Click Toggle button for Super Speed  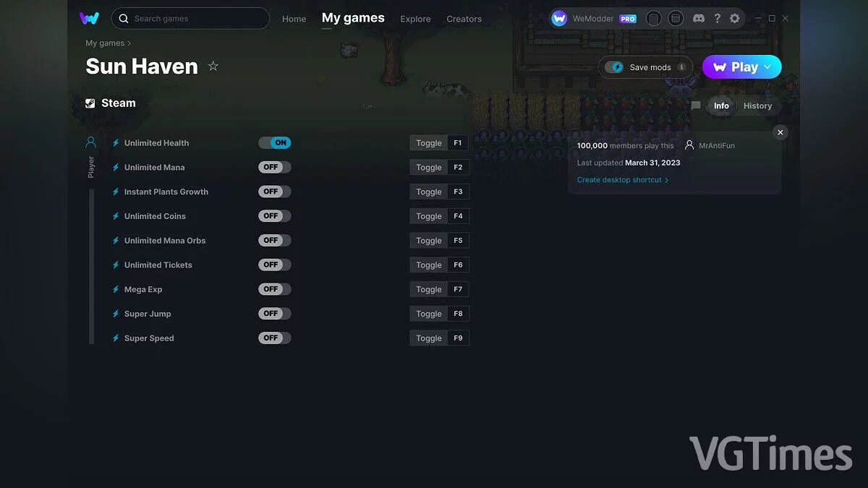(x=429, y=338)
